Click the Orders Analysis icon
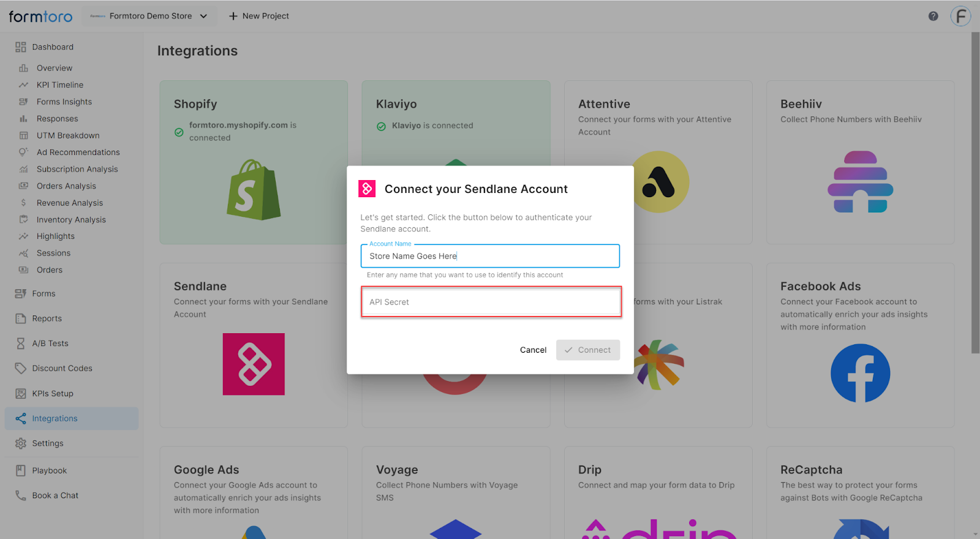 [x=23, y=186]
